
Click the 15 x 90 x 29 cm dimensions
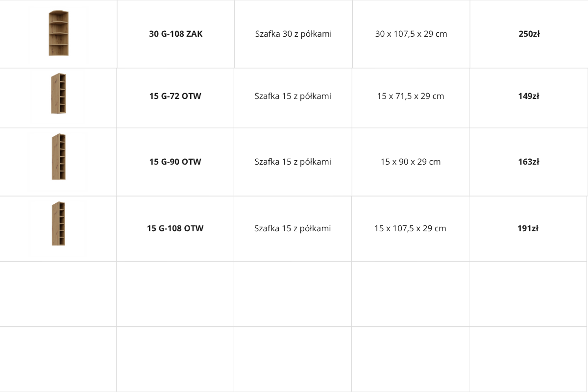pos(411,162)
